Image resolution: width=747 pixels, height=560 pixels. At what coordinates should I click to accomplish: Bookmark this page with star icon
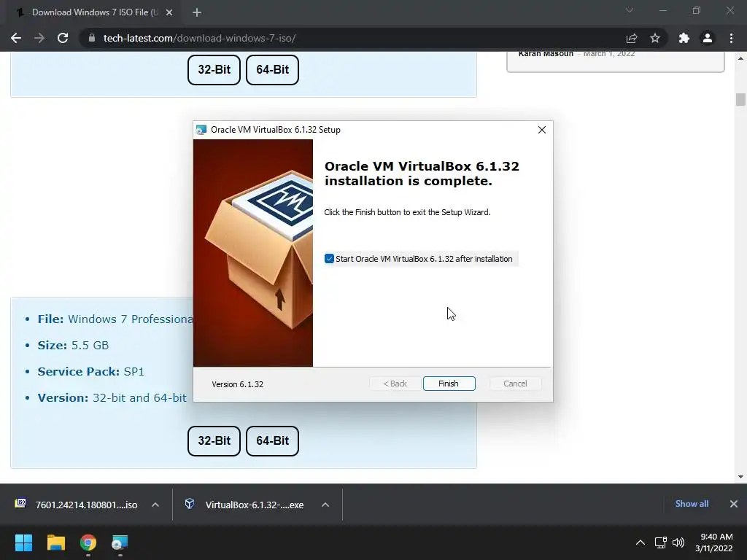point(655,38)
